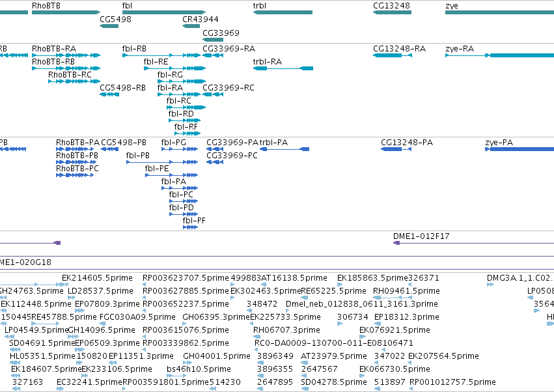This screenshot has height=392, width=554.
Task: Select transcript RhoBTB-RC
Action: coord(70,75)
